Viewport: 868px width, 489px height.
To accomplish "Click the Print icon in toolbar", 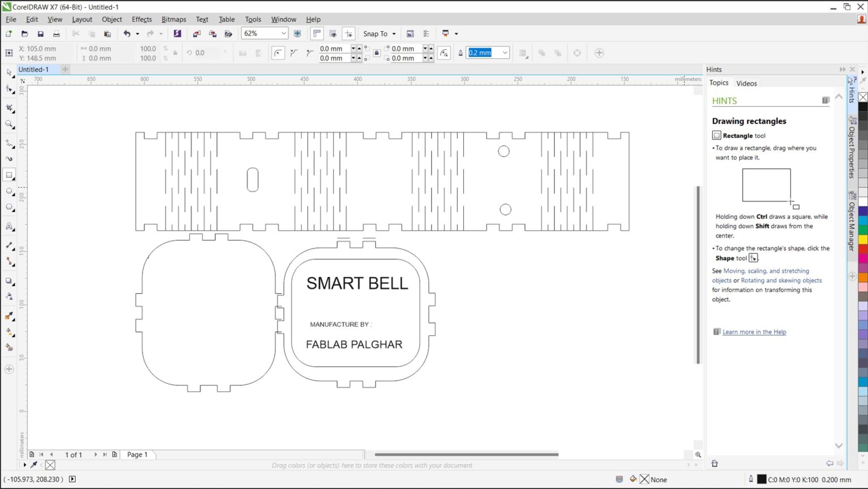I will 56,34.
